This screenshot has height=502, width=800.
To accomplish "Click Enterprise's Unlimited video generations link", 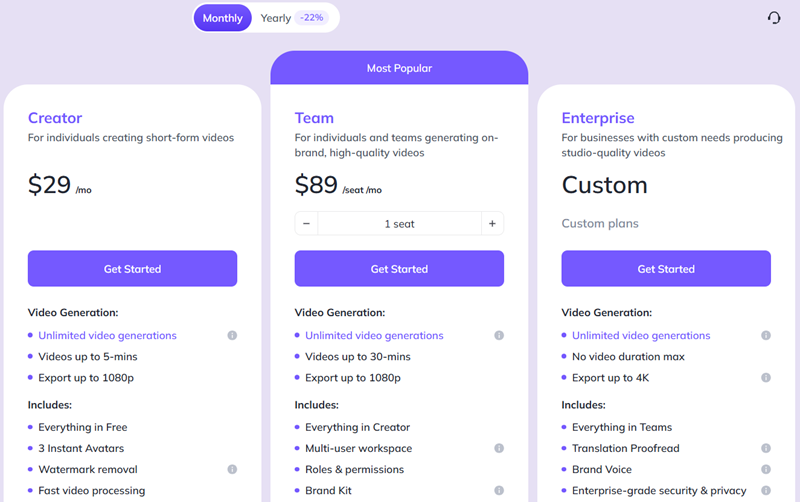I will (641, 336).
